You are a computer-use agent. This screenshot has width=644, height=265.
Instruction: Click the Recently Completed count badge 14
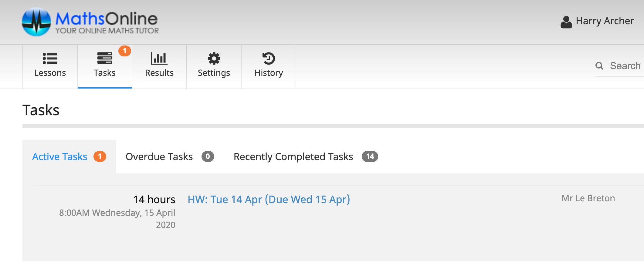[x=370, y=156]
